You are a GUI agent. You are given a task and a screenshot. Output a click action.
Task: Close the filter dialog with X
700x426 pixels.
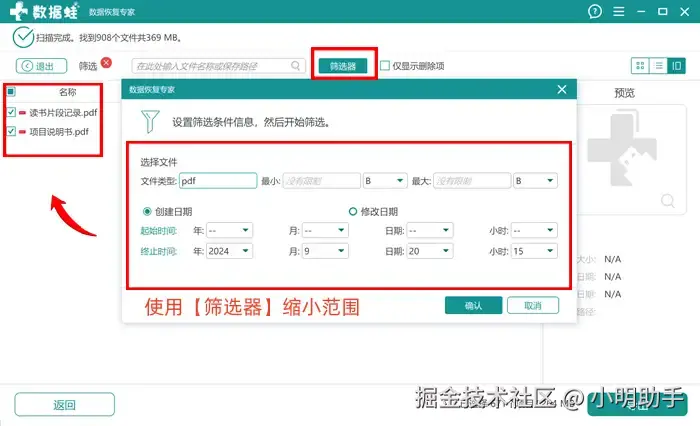[x=562, y=89]
